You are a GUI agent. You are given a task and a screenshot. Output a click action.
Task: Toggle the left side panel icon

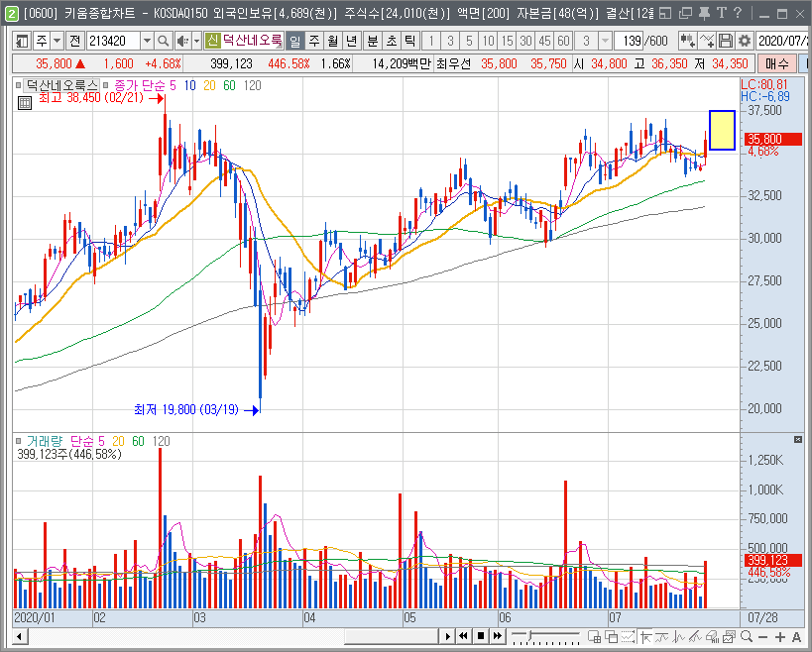coord(22,41)
